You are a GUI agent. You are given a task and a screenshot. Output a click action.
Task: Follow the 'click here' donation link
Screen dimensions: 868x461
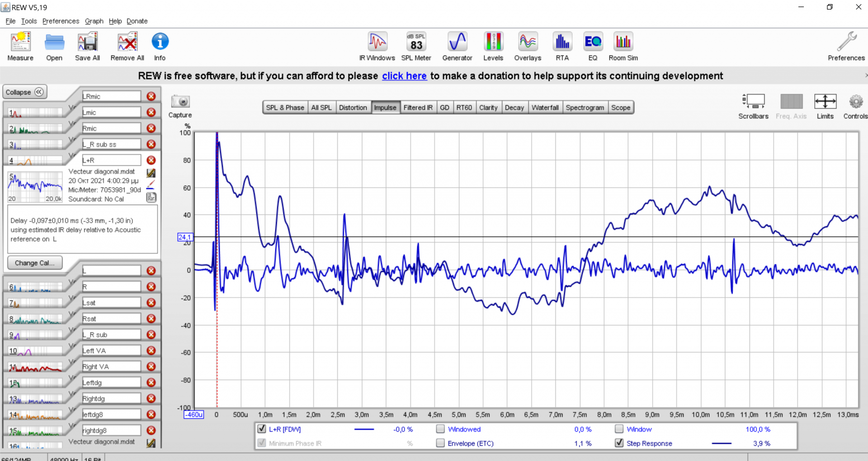404,76
